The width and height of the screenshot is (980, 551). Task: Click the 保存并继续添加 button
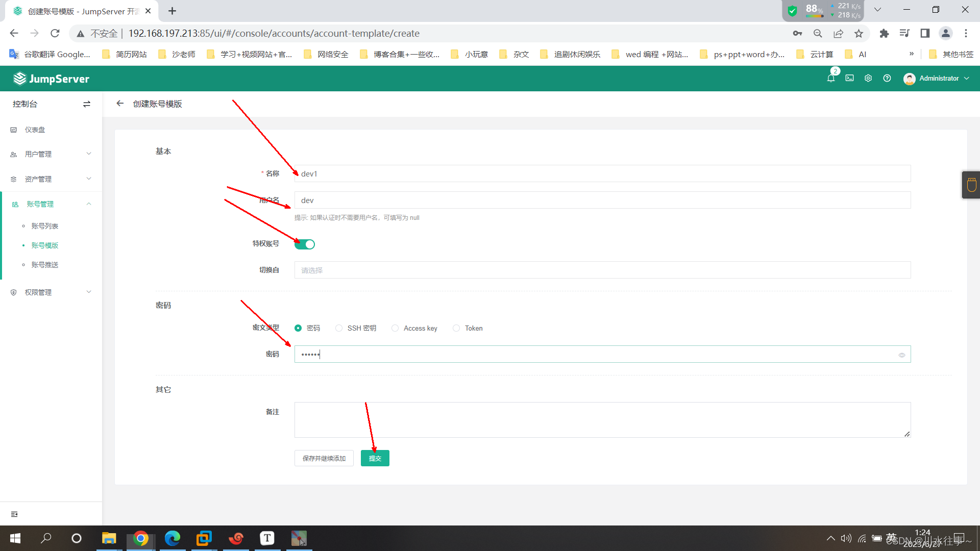pyautogui.click(x=324, y=458)
